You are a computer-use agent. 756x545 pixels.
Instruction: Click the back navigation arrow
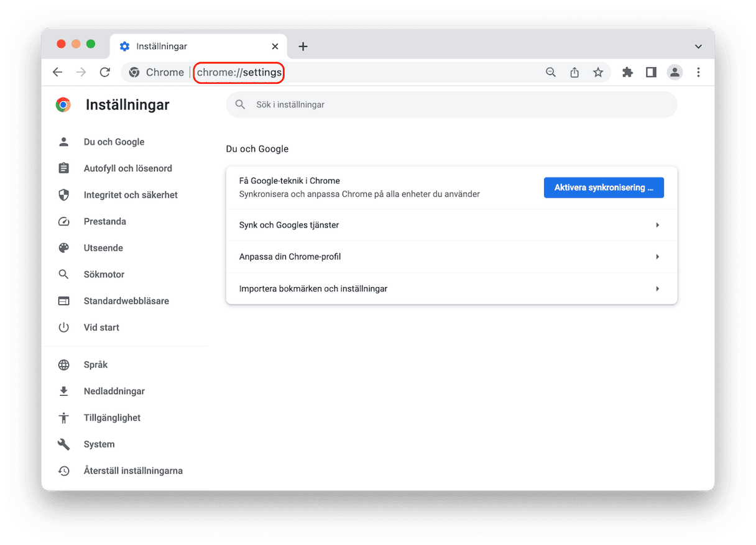[58, 72]
